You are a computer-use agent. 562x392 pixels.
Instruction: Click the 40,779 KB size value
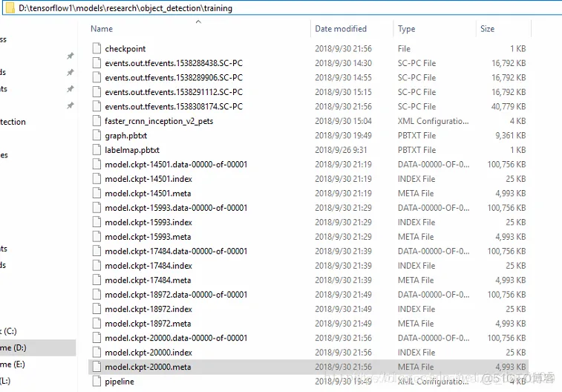(509, 106)
